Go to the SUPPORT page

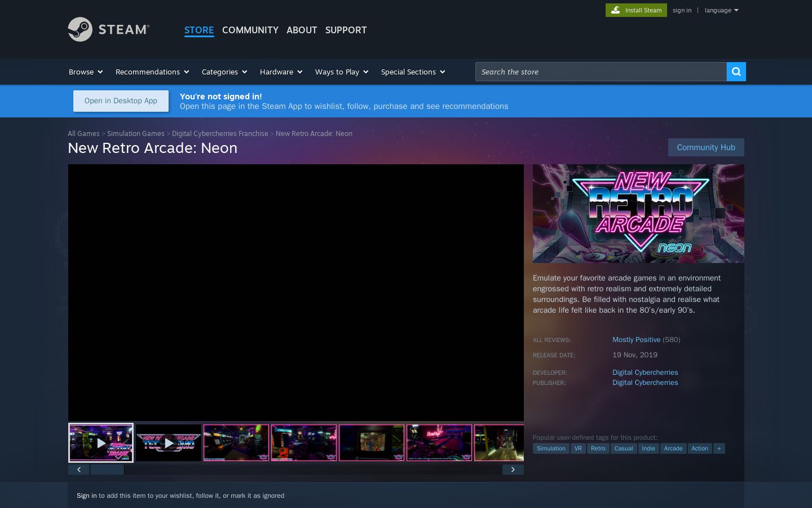[346, 30]
